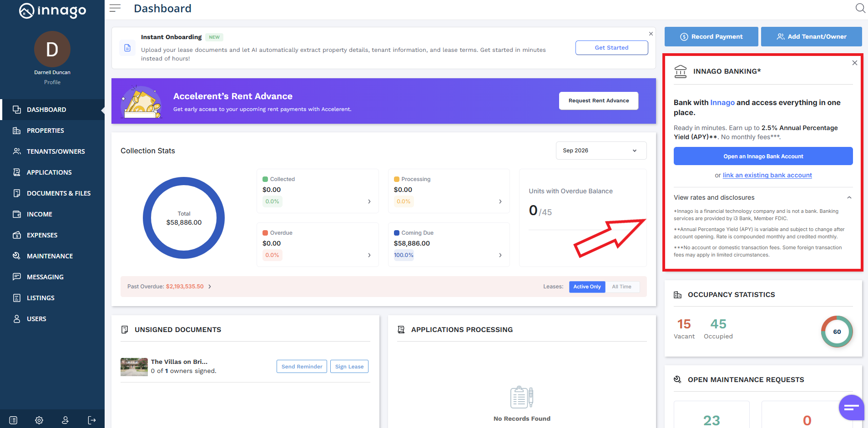The width and height of the screenshot is (868, 428).
Task: Click the Add Tenant/Owner button
Action: 812,36
